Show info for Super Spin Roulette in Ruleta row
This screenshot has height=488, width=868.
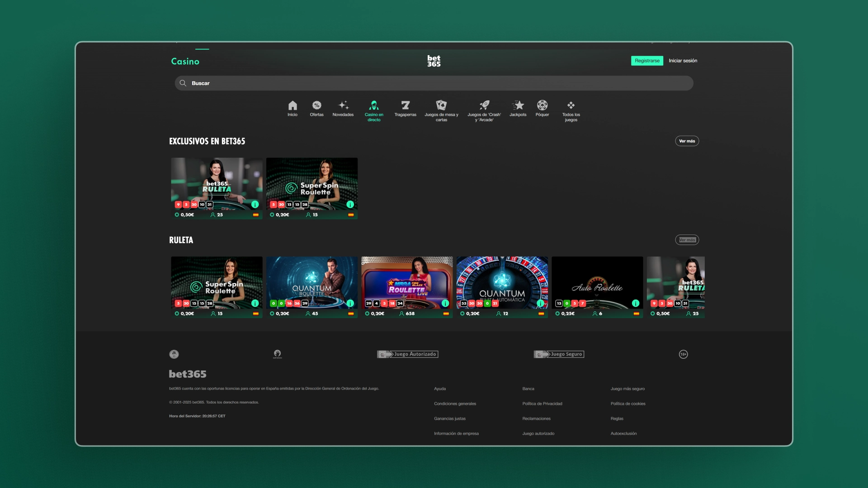255,303
